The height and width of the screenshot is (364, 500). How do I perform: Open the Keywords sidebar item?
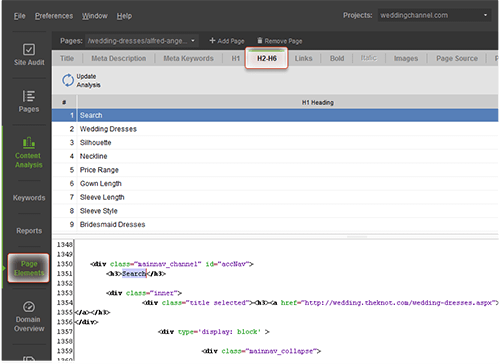pyautogui.click(x=29, y=198)
